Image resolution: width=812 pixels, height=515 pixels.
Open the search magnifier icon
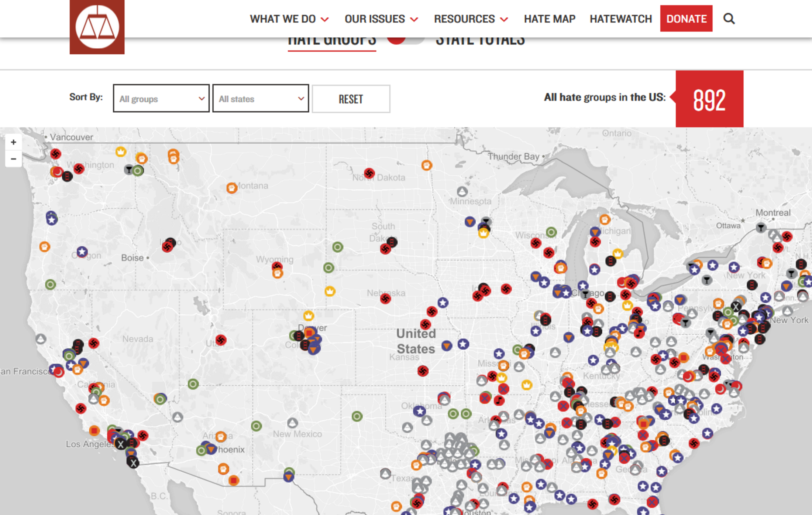click(x=729, y=18)
